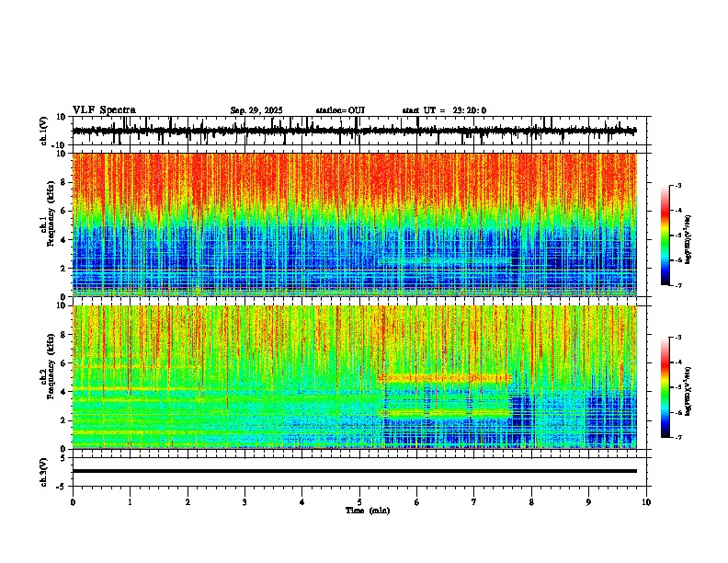Click the "8" kHz tick on ch.1 spectrogram
Screen dimensions: 728x563
click(x=64, y=182)
